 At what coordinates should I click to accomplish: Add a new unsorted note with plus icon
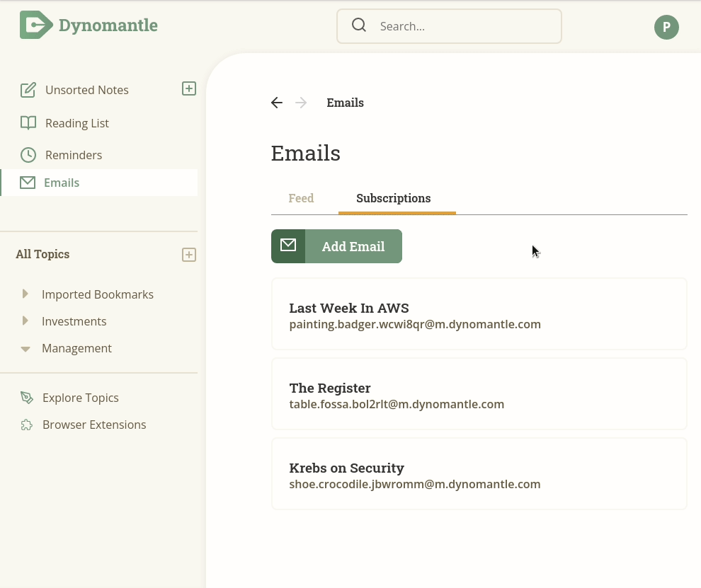[x=188, y=88]
